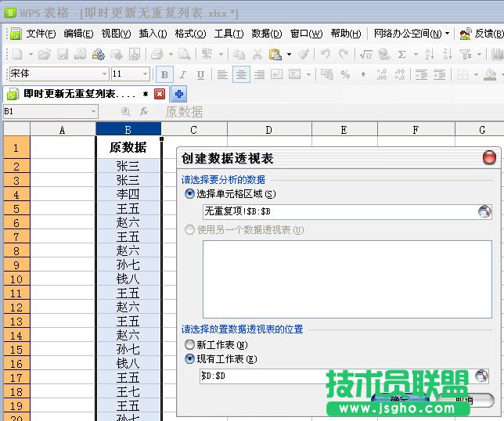Sort ascending A to Z
504x421 pixels.
coord(430,54)
